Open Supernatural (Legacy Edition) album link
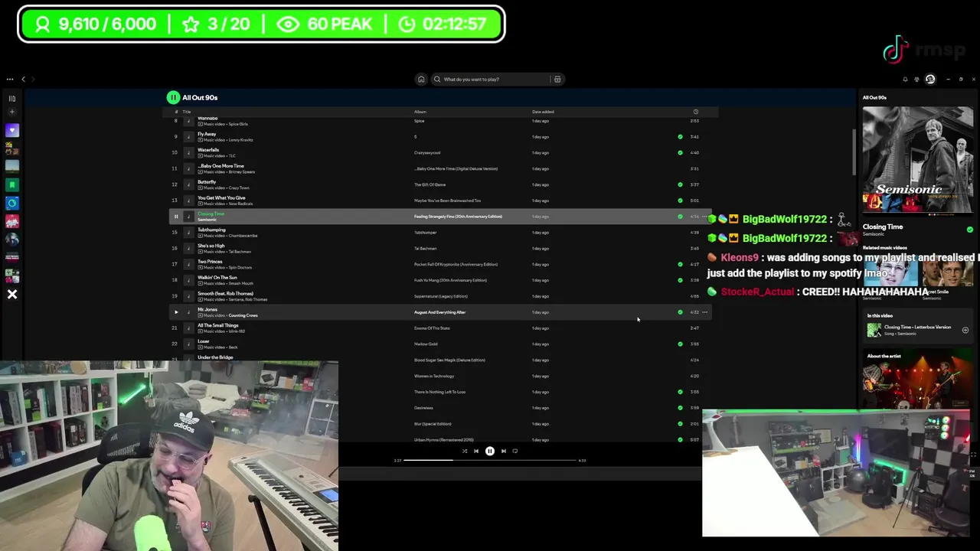The width and height of the screenshot is (980, 551). [x=441, y=296]
